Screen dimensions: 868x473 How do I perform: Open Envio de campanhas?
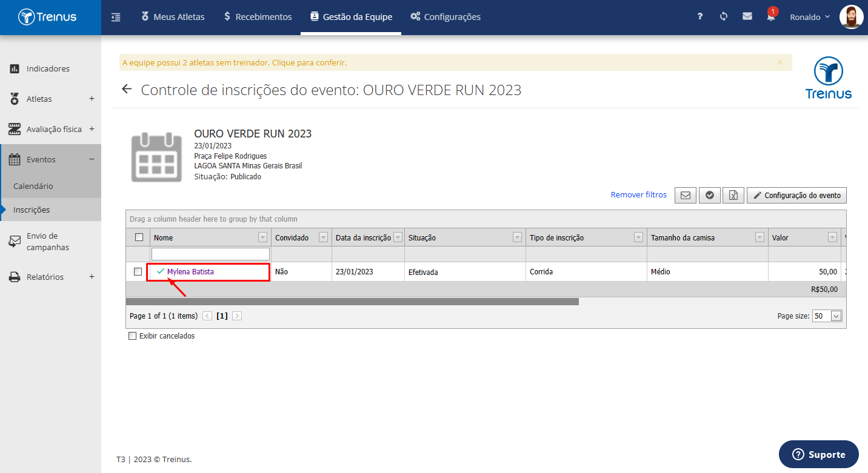48,242
